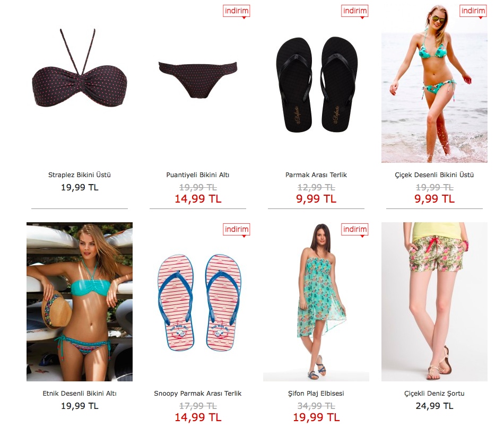Follow the Çiçekli Deniz Şortu title link
The width and height of the screenshot is (504, 427).
435,393
